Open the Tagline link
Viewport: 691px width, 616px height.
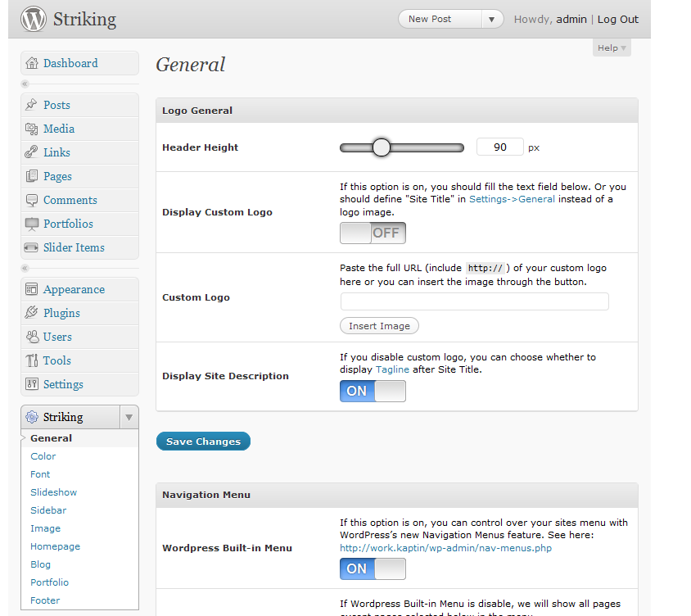(392, 369)
